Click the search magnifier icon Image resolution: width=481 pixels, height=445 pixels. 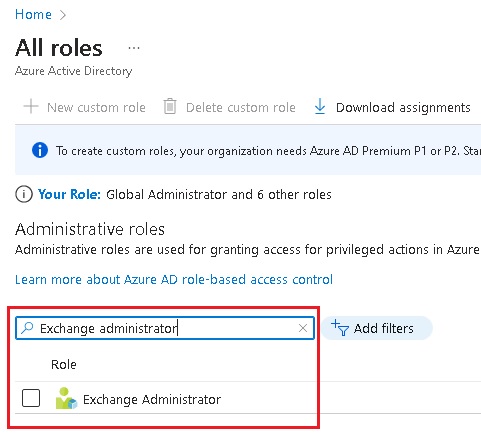pos(27,328)
